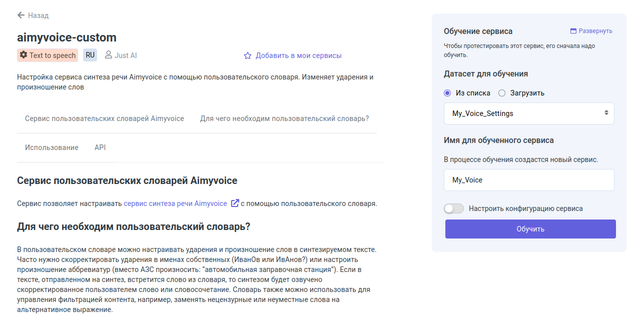Image resolution: width=644 pixels, height=322 pixels.
Task: Click the gear icon in Text to speech tag
Action: 24,55
